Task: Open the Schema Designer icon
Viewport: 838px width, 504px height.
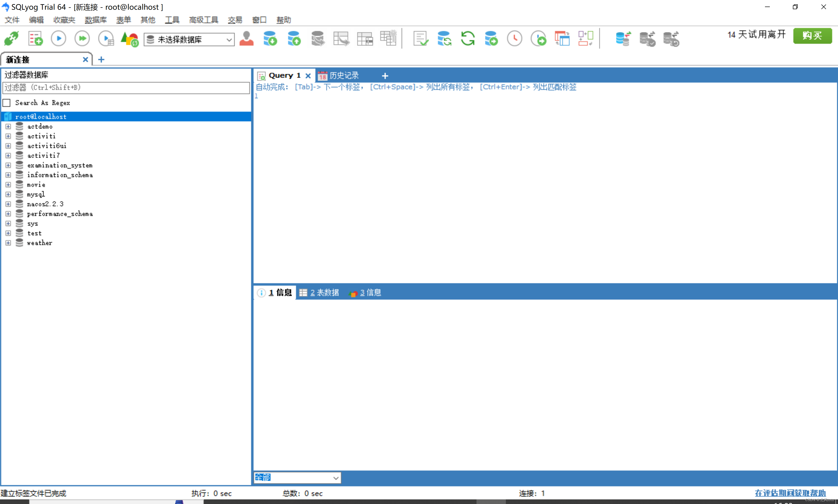Action: click(x=586, y=39)
